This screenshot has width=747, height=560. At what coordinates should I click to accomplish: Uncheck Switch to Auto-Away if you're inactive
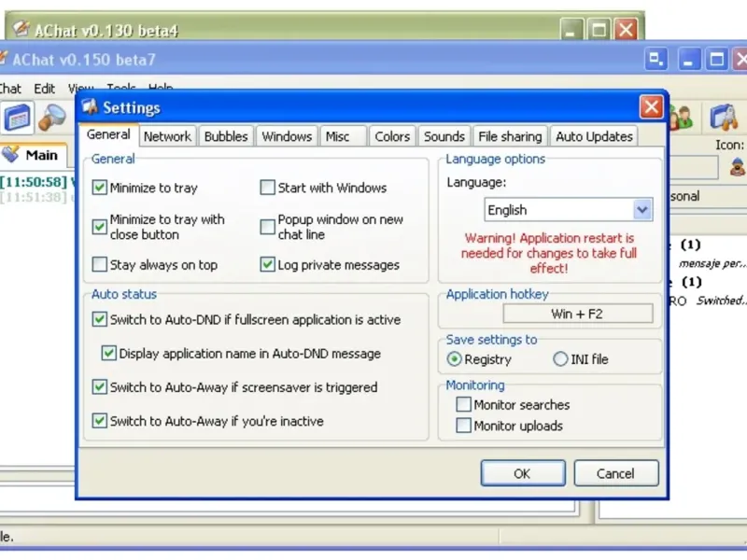click(99, 421)
